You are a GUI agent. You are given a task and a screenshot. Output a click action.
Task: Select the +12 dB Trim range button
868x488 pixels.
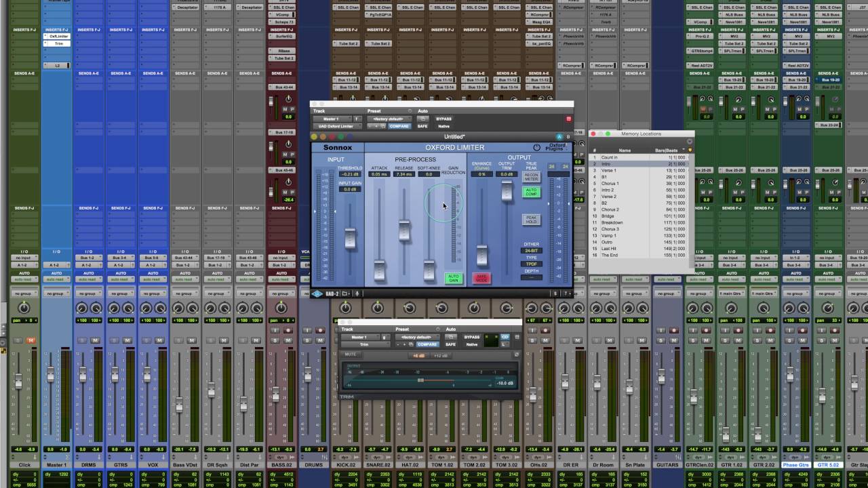440,356
